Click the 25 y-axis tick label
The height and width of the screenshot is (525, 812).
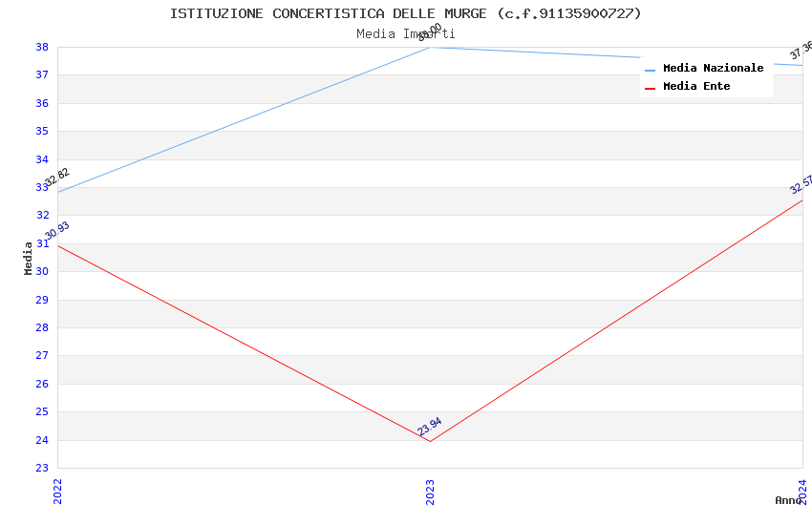pyautogui.click(x=42, y=411)
